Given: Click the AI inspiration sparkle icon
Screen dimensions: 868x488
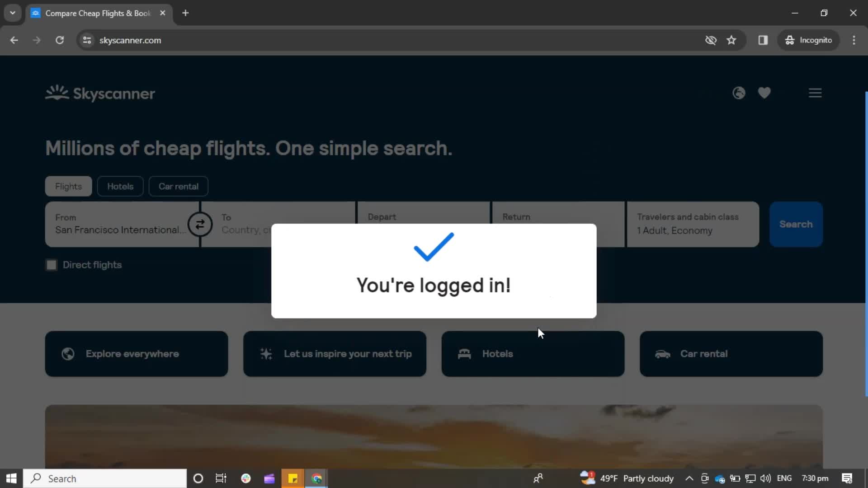Looking at the screenshot, I should [x=266, y=353].
